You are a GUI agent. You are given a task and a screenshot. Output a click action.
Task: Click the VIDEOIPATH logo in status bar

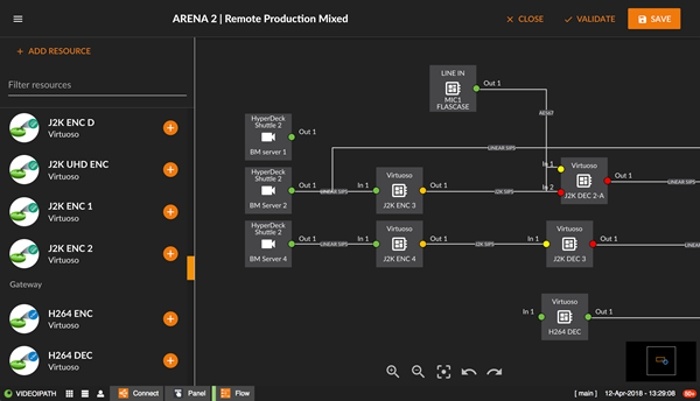[30, 393]
